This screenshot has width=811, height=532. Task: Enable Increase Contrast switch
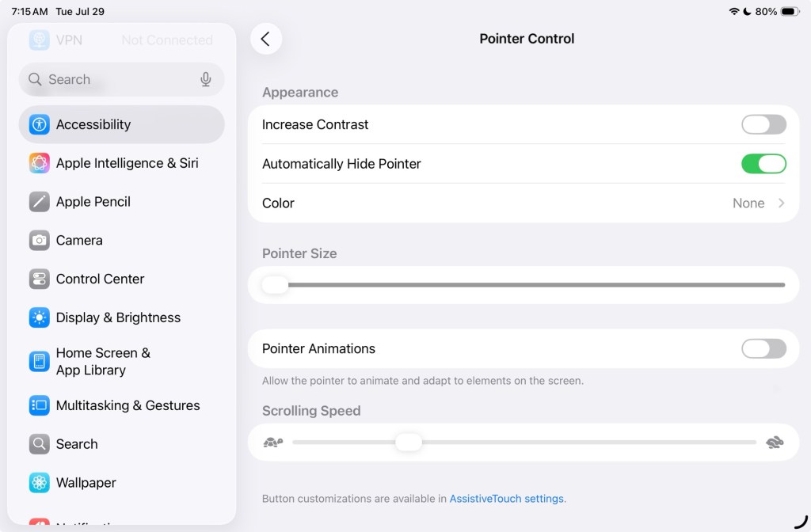tap(763, 124)
